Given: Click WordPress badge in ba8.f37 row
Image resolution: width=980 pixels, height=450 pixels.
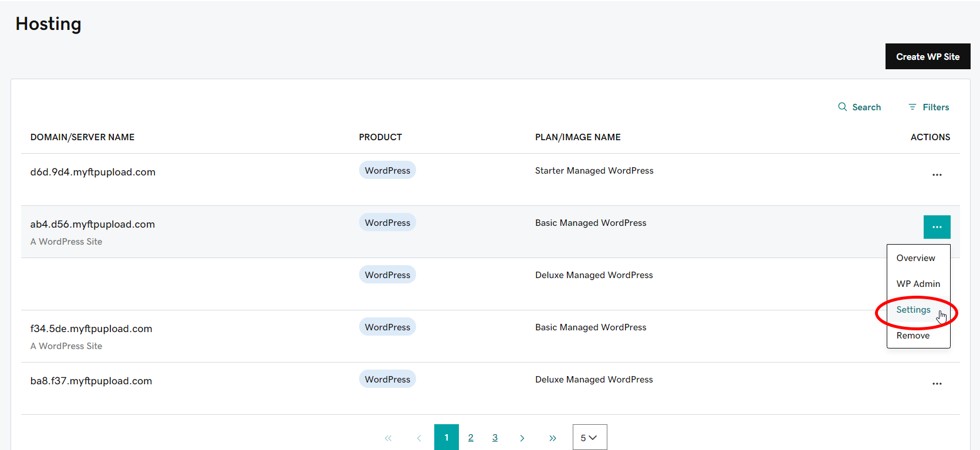Looking at the screenshot, I should click(387, 379).
